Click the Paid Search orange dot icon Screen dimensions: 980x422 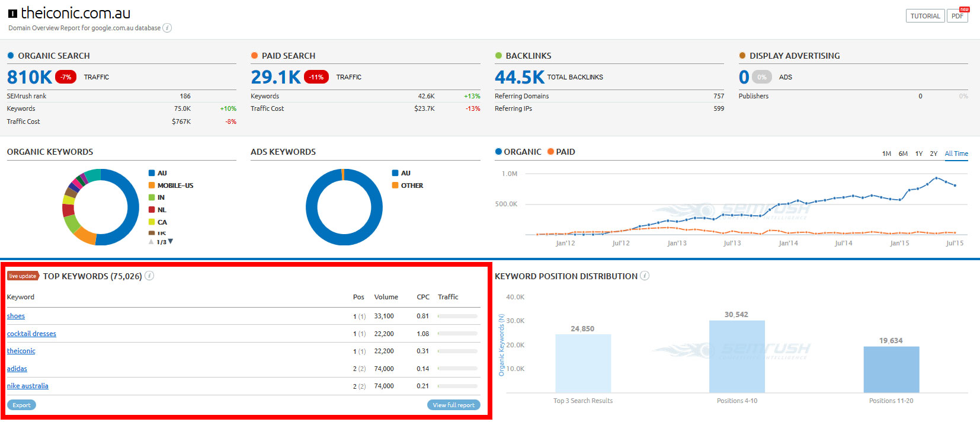tap(254, 55)
